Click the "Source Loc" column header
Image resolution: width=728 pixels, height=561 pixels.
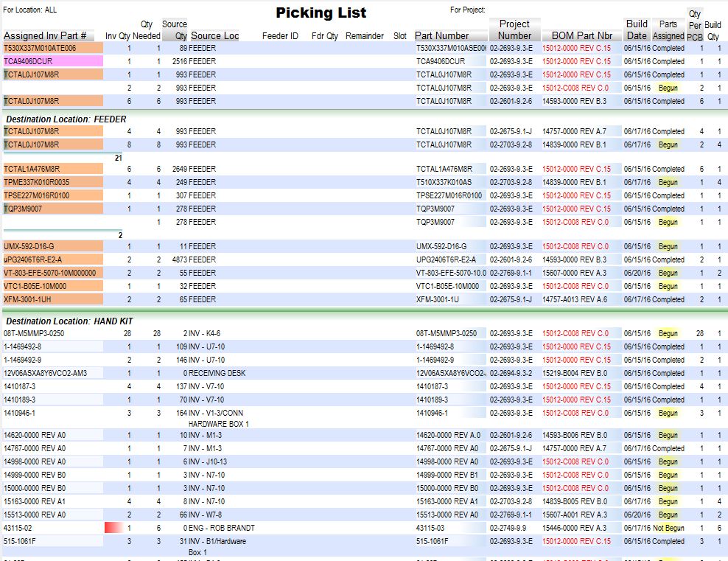point(215,36)
